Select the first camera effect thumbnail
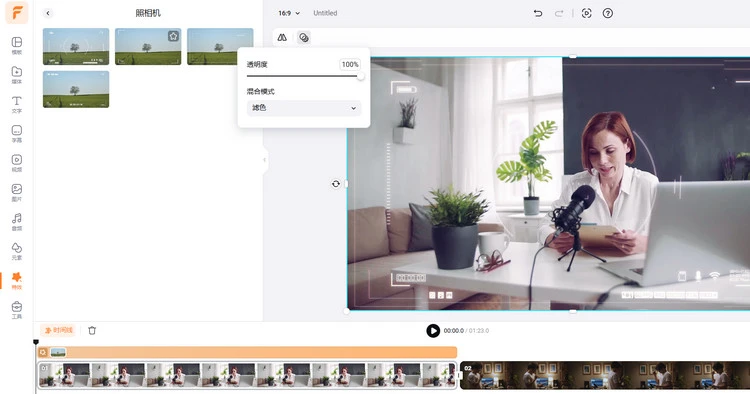The height and width of the screenshot is (394, 750). click(x=76, y=46)
